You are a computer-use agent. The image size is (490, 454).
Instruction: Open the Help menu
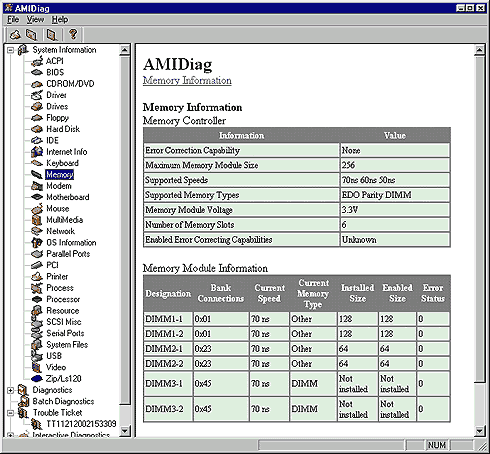(x=60, y=20)
